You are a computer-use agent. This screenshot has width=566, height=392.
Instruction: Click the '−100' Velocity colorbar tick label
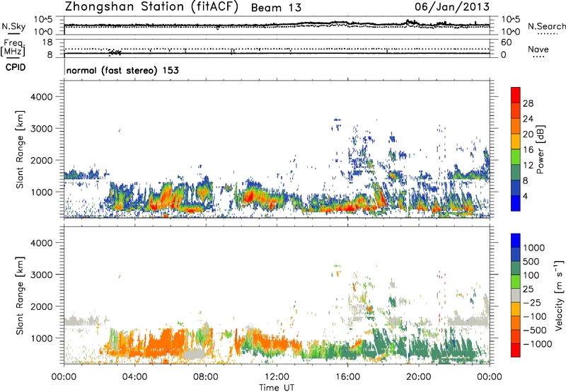535,316
